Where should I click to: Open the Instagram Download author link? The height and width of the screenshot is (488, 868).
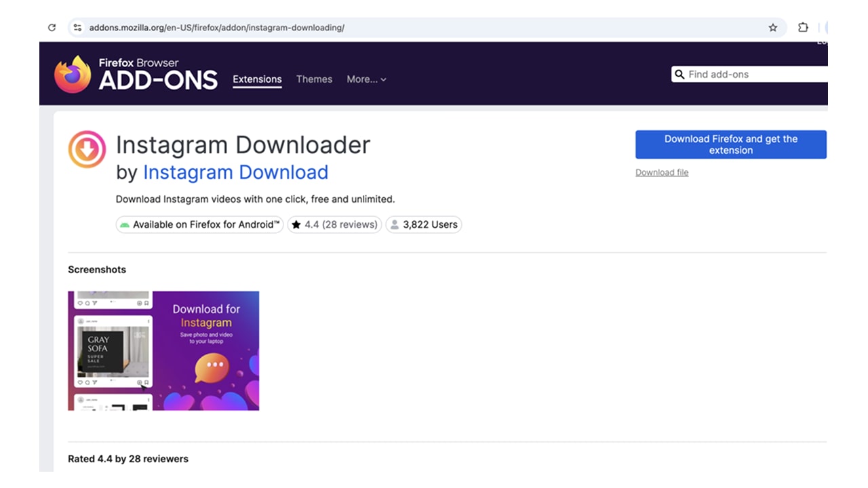tap(235, 172)
